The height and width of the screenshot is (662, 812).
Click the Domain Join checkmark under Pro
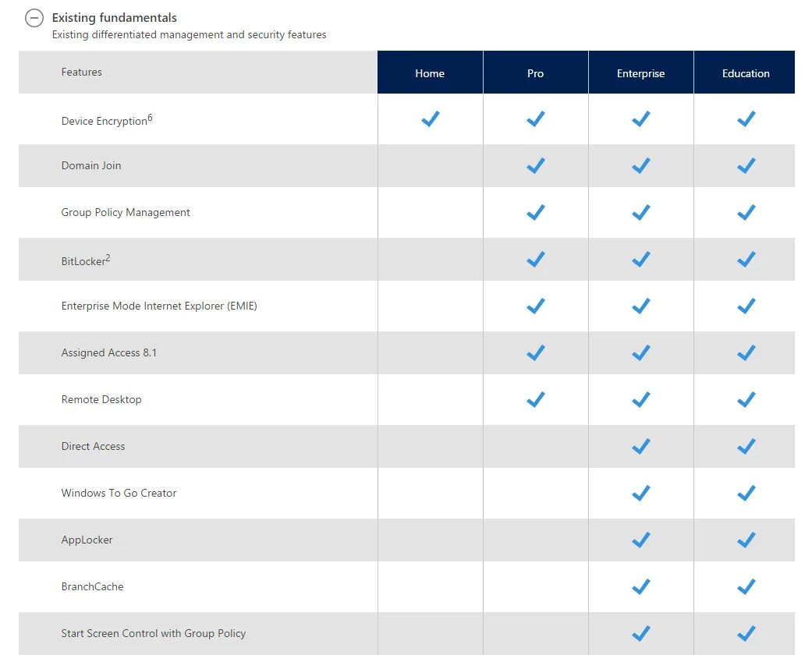[535, 165]
